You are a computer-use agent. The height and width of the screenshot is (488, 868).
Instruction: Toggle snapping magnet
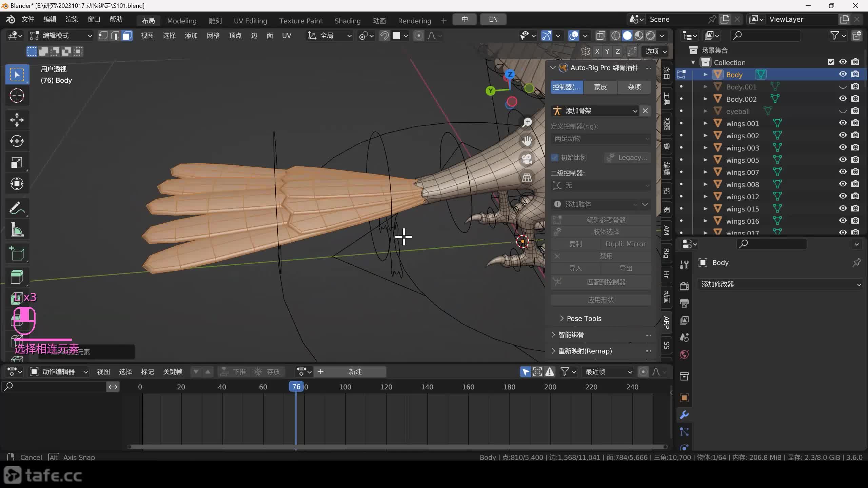(x=384, y=36)
